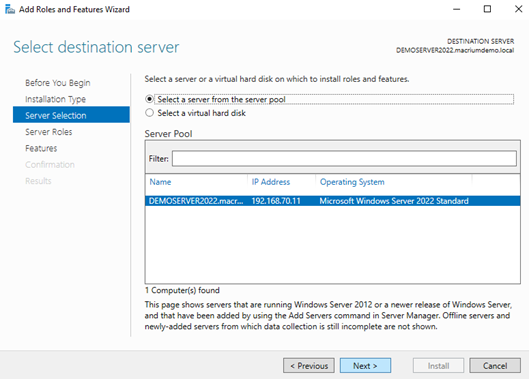529x379 pixels.
Task: Click inside the Filter text box
Action: coord(344,158)
